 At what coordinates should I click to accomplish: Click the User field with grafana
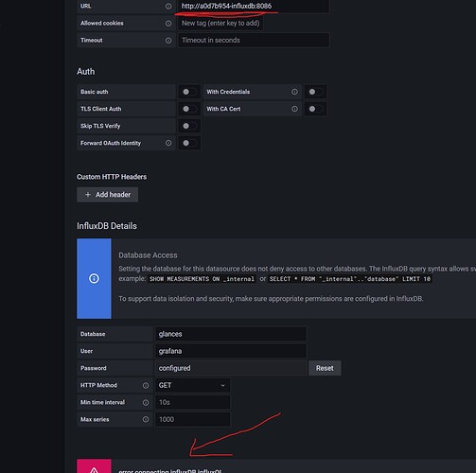tap(231, 351)
